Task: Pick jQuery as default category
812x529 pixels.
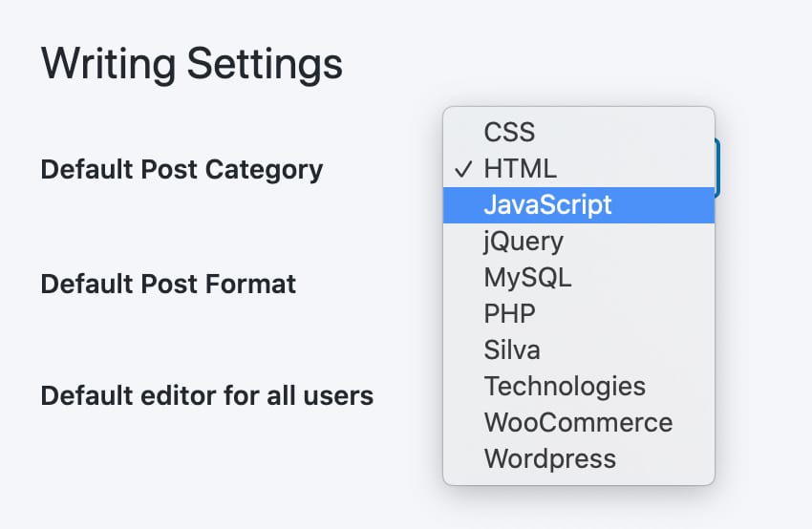Action: click(579, 242)
